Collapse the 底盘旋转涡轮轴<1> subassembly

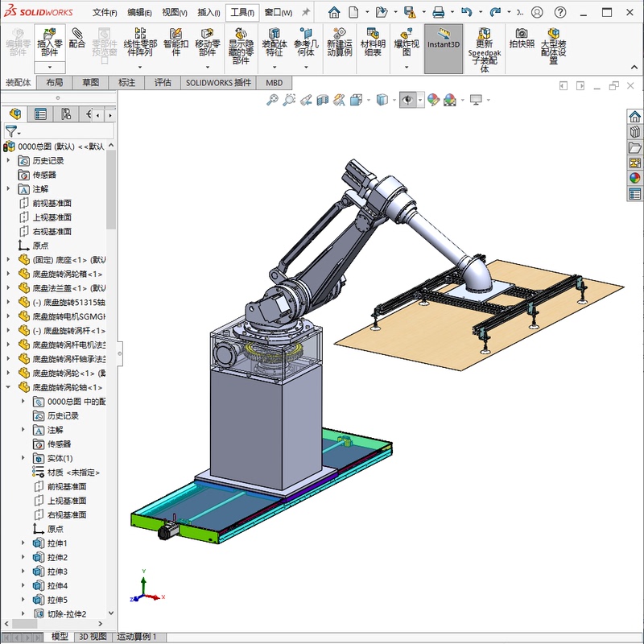(8, 385)
